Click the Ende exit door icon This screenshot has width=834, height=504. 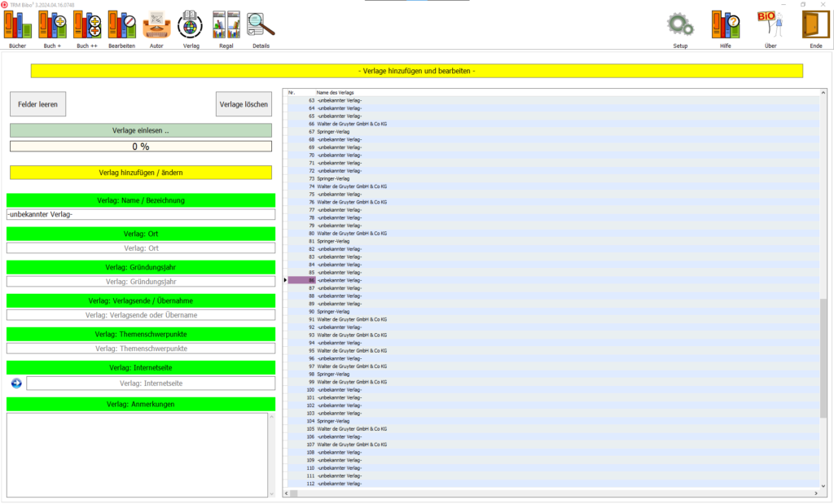[815, 25]
